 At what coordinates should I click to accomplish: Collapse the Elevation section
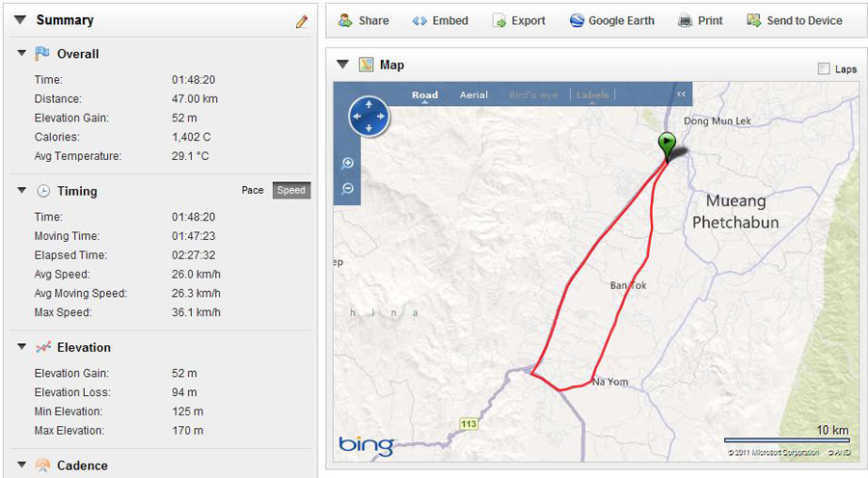click(22, 347)
